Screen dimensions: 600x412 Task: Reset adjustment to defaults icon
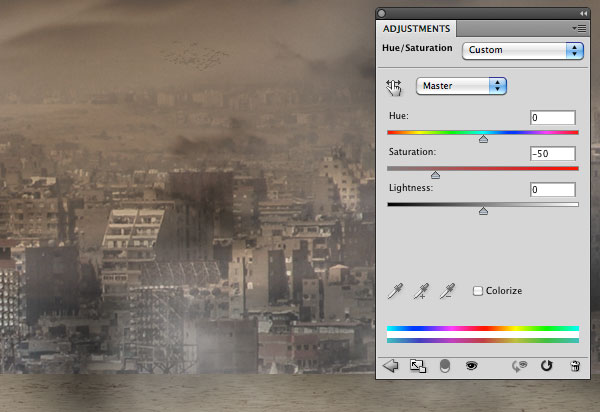click(546, 366)
